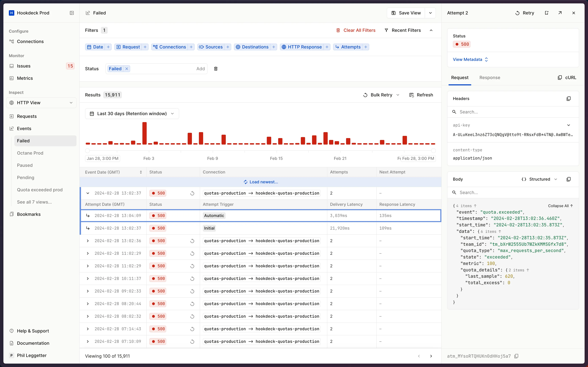Image resolution: width=588 pixels, height=367 pixels.
Task: Open the Bulk Retry dropdown
Action: (x=398, y=95)
